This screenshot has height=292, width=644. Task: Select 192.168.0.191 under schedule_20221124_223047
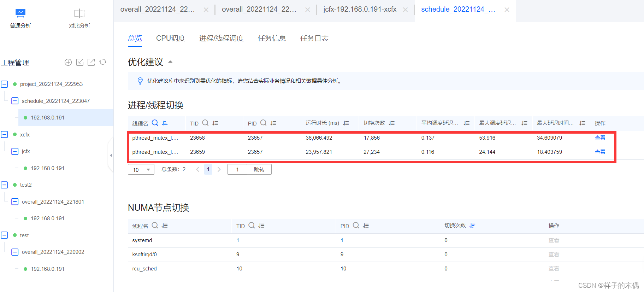[48, 118]
